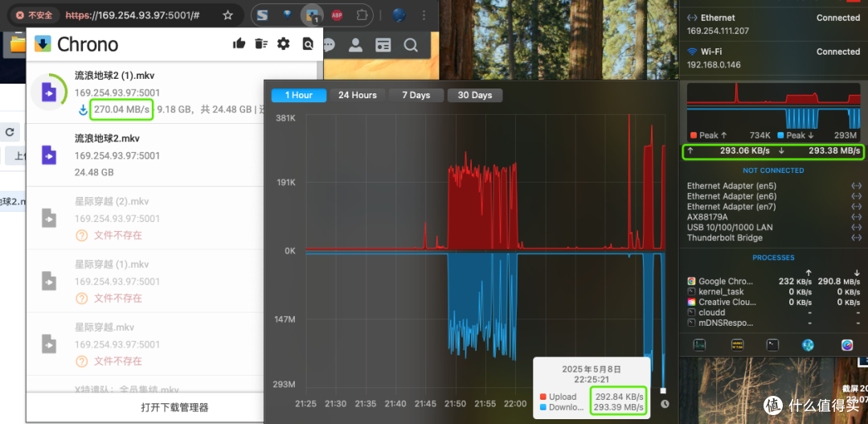
Task: Switch to the 7 Days tab
Action: pyautogui.click(x=416, y=95)
